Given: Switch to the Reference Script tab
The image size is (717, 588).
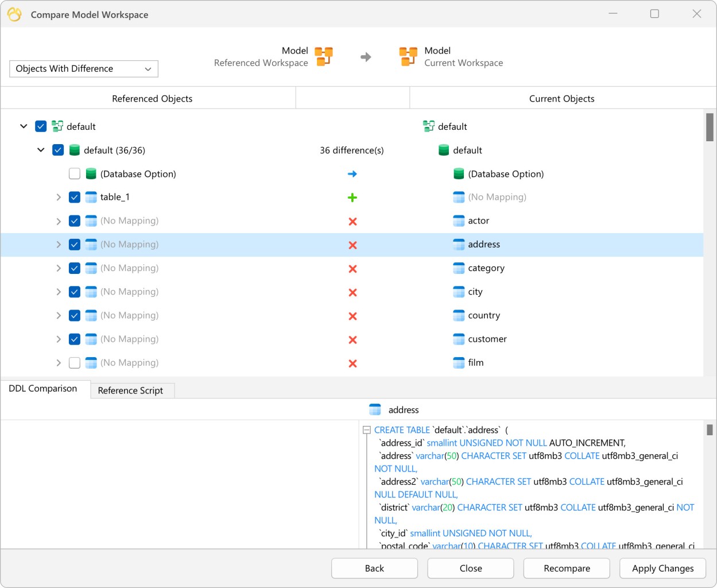Looking at the screenshot, I should point(130,390).
